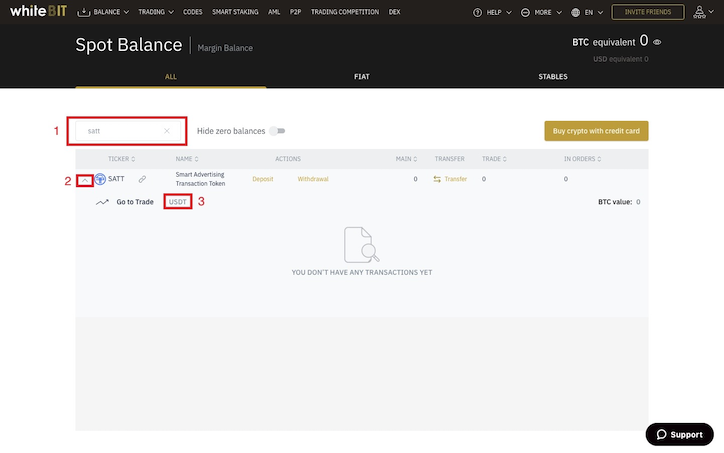724x453 pixels.
Task: Open the Support chat button
Action: [x=680, y=435]
